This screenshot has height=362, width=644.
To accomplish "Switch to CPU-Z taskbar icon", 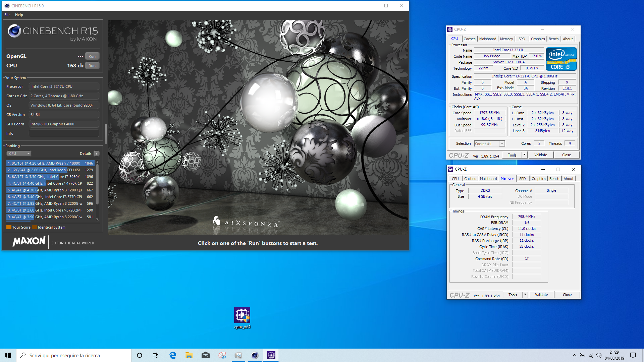I will pos(271,355).
